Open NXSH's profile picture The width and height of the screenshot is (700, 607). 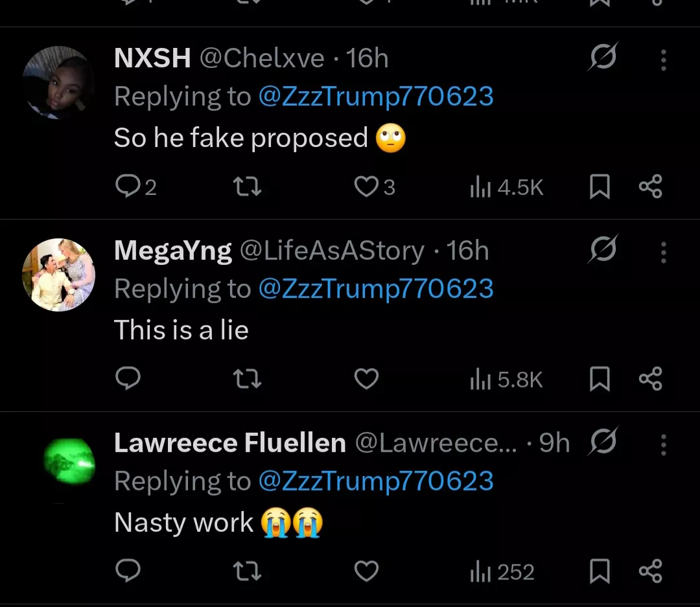pyautogui.click(x=59, y=82)
